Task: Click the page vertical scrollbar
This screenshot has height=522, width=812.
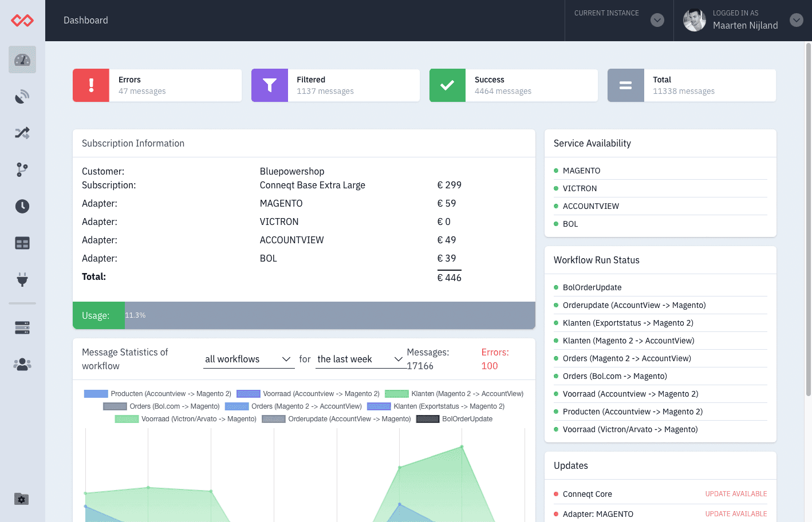Action: click(x=809, y=219)
